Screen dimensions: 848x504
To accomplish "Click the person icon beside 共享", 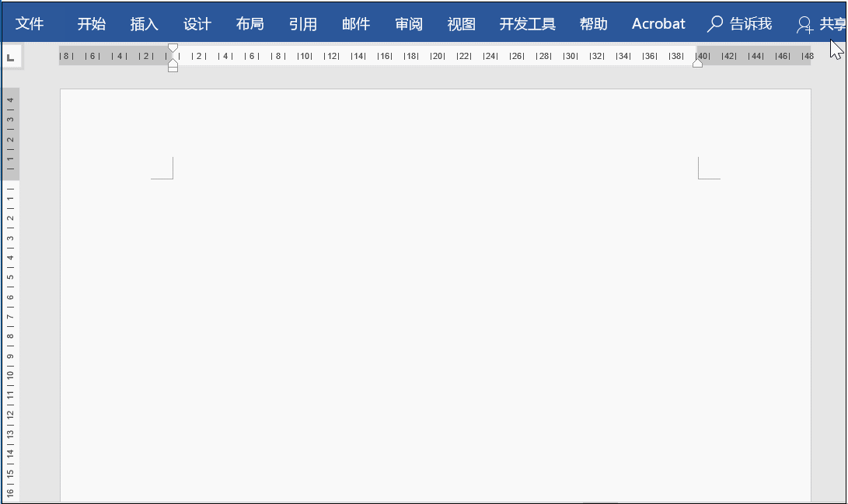I will (x=804, y=25).
